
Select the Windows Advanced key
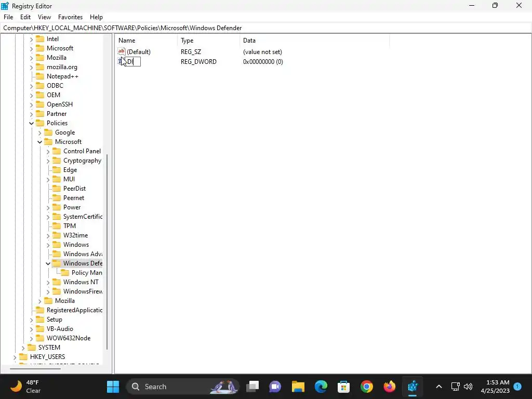click(x=83, y=254)
